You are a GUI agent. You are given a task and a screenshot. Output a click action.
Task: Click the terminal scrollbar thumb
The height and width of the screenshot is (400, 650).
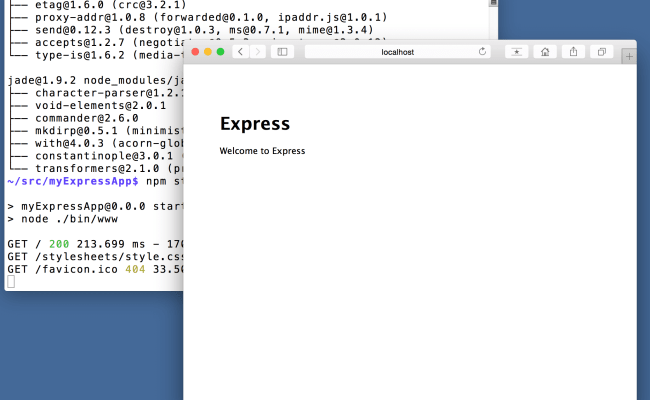coord(493,3)
